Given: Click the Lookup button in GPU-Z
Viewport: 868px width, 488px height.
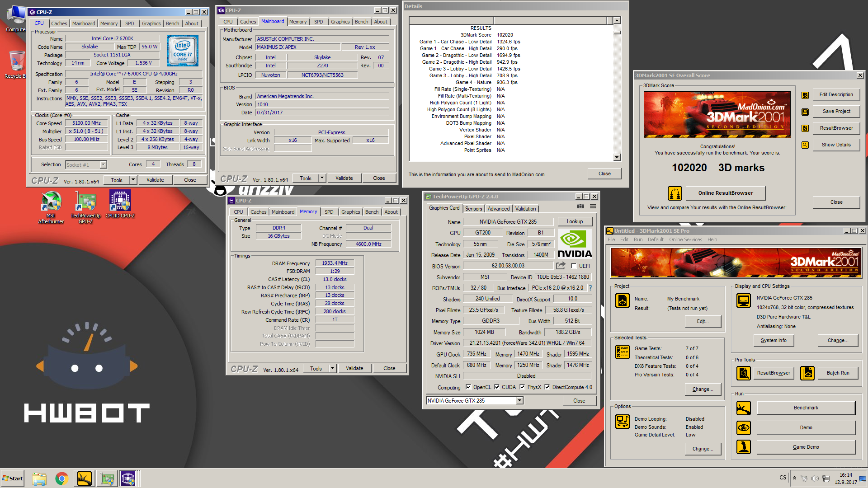Looking at the screenshot, I should tap(575, 222).
